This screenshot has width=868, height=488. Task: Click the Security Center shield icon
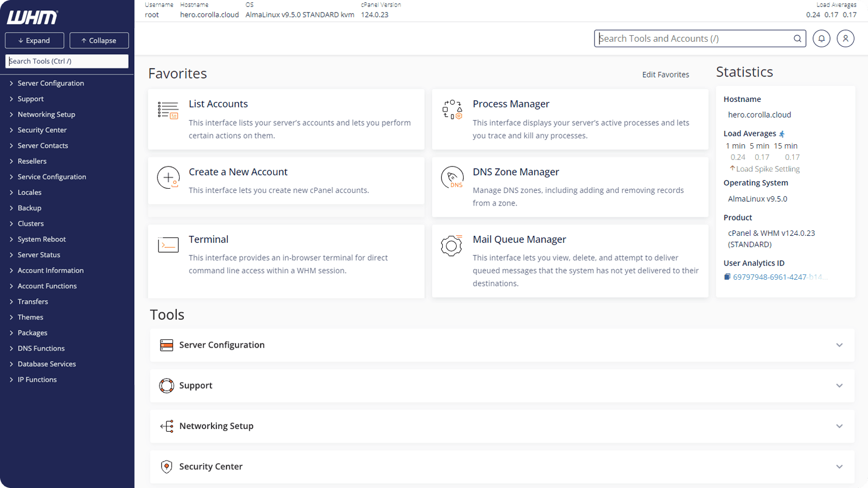point(166,466)
